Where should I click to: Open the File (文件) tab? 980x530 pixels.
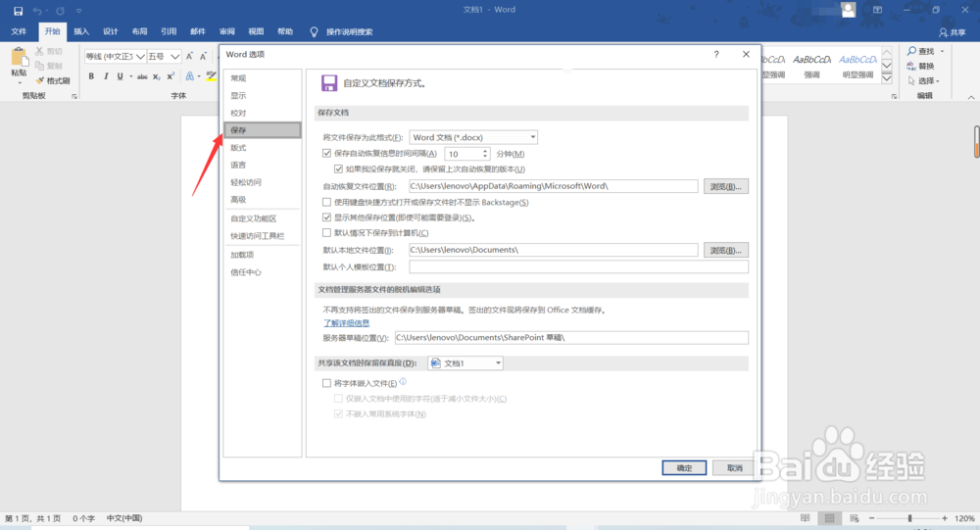pos(19,32)
